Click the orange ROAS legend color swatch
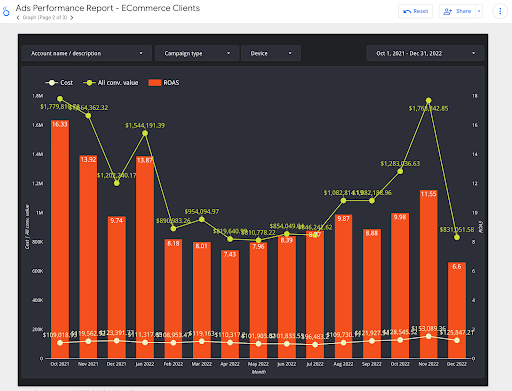The height and width of the screenshot is (391, 512). click(155, 83)
